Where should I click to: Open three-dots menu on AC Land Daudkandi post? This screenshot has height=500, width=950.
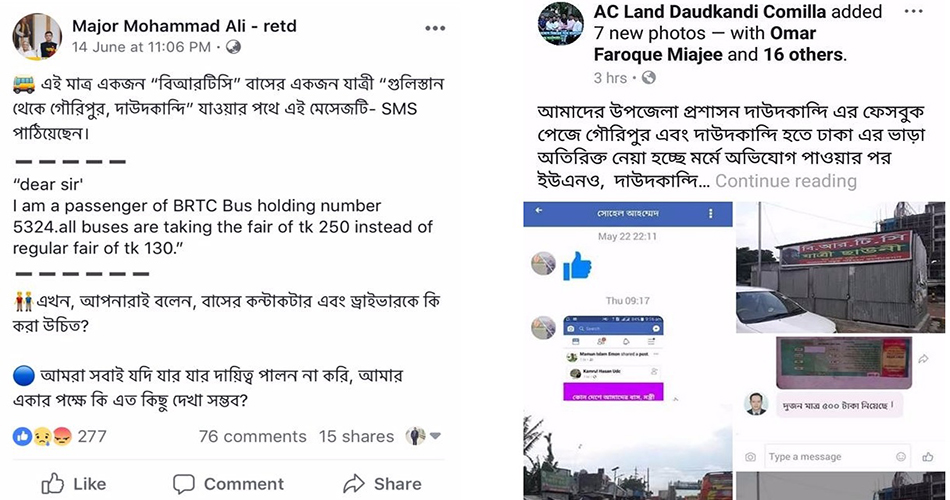click(914, 12)
